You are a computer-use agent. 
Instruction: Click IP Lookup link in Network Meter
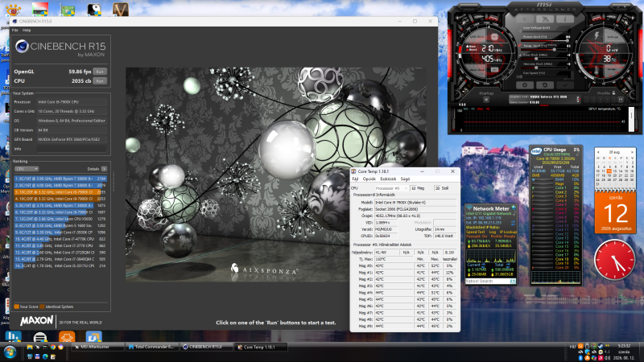coord(508,232)
